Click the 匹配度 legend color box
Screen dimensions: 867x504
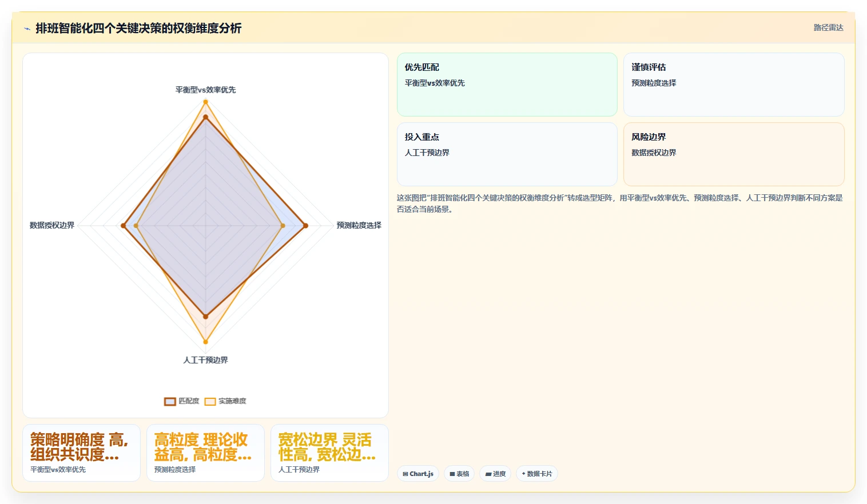[x=170, y=402]
